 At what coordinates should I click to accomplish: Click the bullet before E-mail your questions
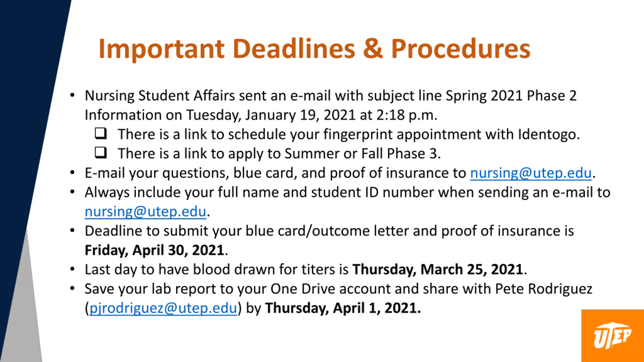point(72,173)
